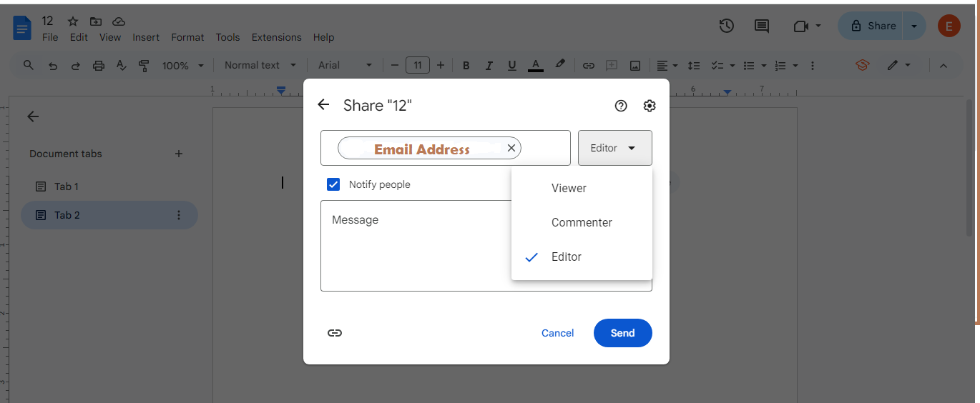
Task: Open help icon in Share dialog
Action: (x=621, y=106)
